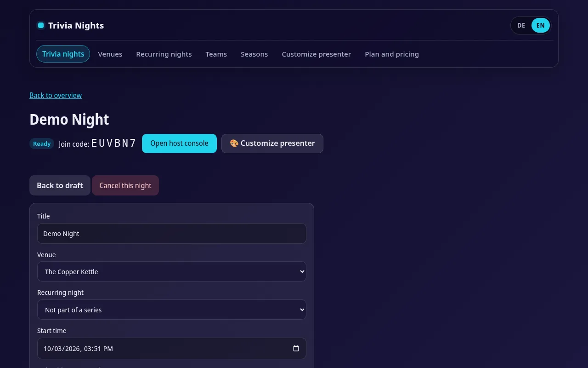Click the Back to draft button

(x=60, y=185)
